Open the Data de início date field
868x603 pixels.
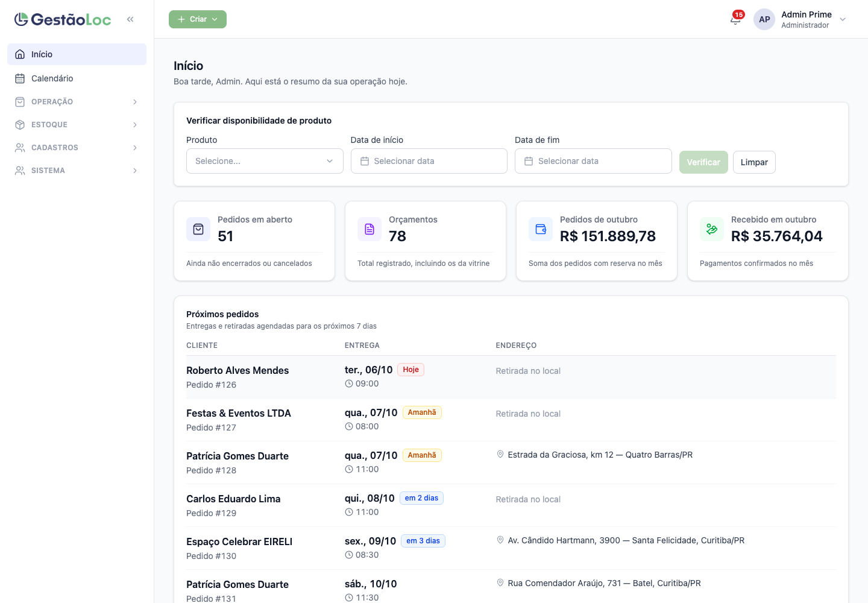pos(429,161)
